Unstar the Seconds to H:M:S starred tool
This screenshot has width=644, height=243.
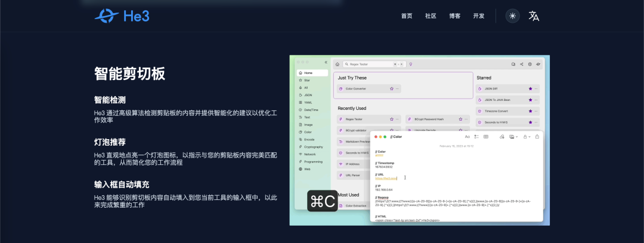point(530,122)
